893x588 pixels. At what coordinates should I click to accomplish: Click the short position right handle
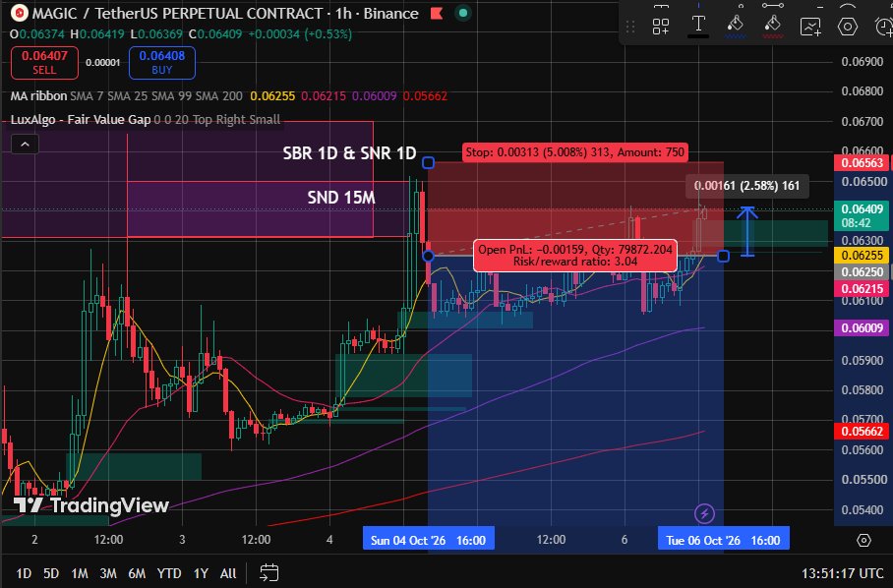[x=723, y=257]
